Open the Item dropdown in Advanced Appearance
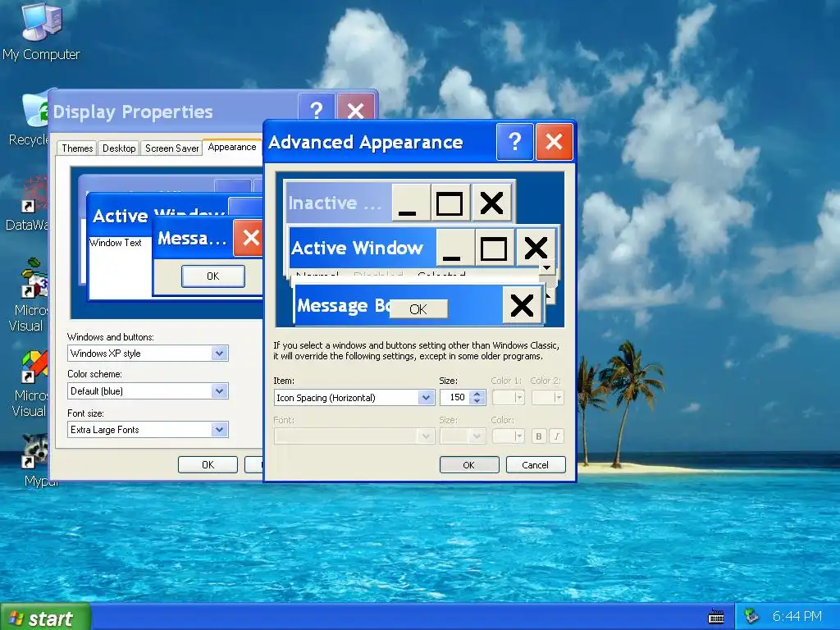This screenshot has width=840, height=630. pos(426,398)
